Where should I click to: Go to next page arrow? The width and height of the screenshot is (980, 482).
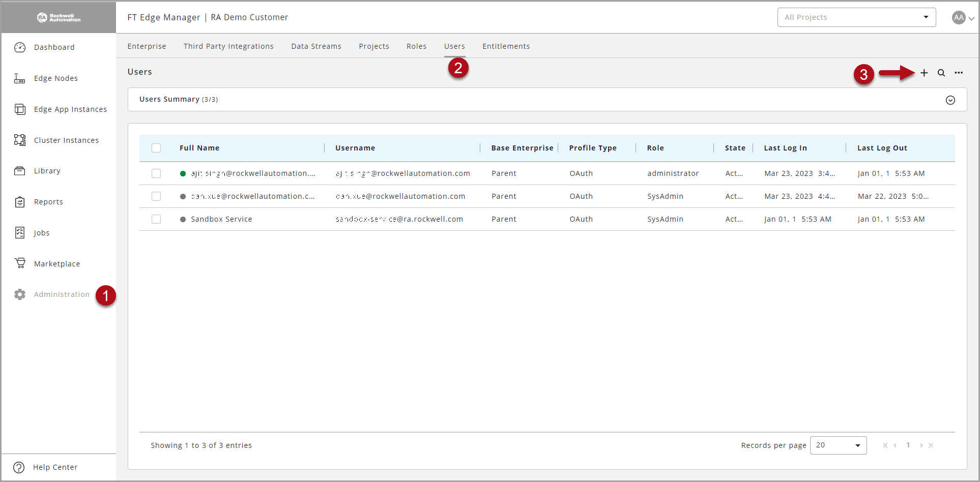921,445
